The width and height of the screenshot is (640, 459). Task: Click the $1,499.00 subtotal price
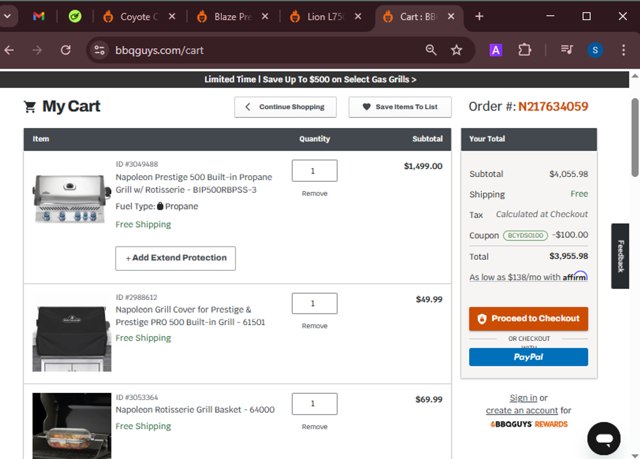click(x=423, y=166)
